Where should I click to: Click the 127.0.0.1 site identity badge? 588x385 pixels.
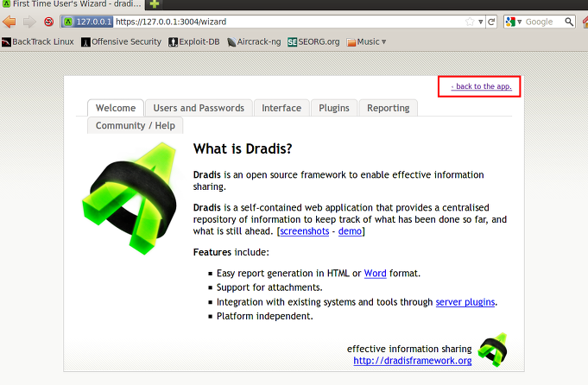[x=87, y=22]
